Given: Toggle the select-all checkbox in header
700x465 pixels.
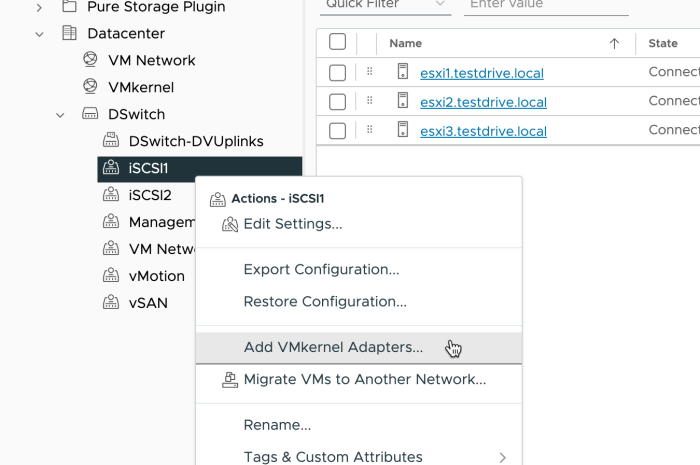Looking at the screenshot, I should click(337, 42).
